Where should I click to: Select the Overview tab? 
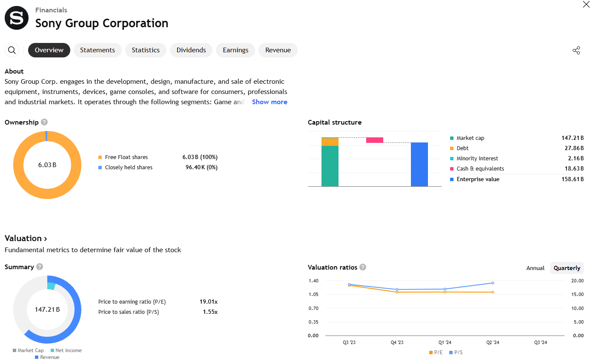49,50
